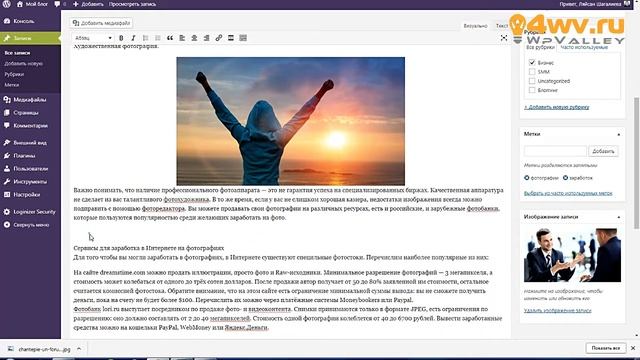Viewport: 640px width, 360px height.
Task: Click Удалить изображение записи link
Action: tap(558, 311)
